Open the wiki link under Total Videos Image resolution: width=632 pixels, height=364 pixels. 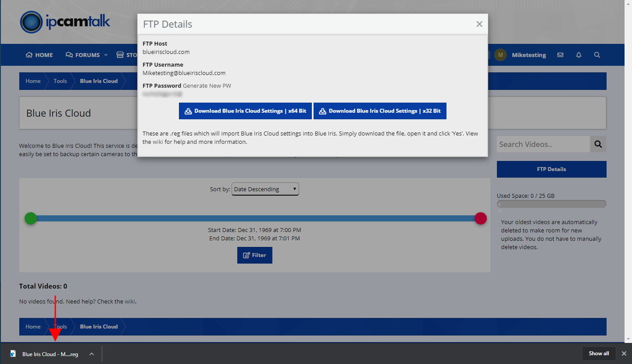pyautogui.click(x=130, y=301)
